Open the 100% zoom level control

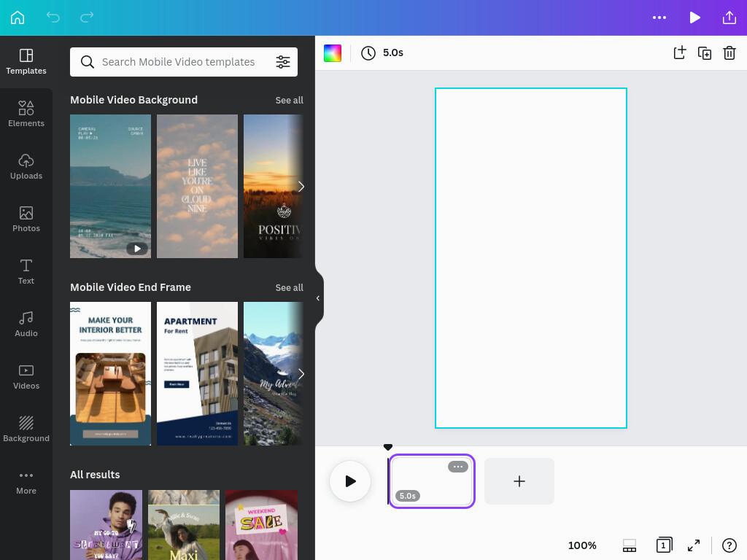[x=582, y=545]
